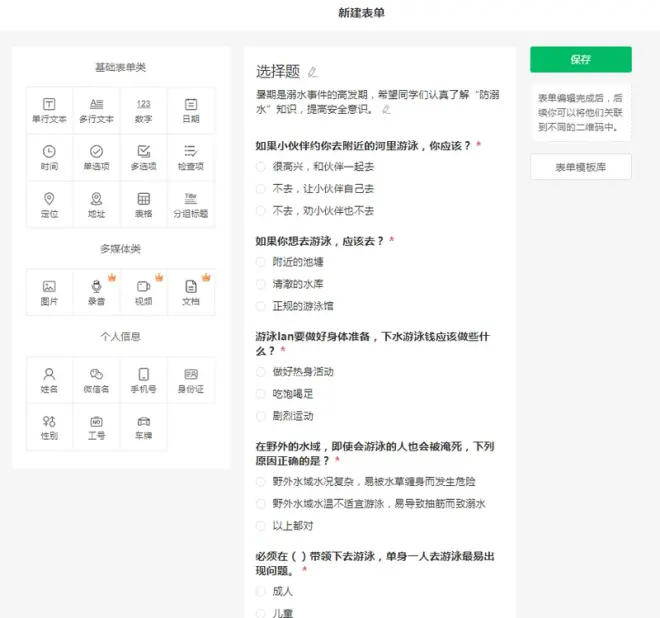
Task: Add the 定位 location field
Action: pyautogui.click(x=49, y=205)
